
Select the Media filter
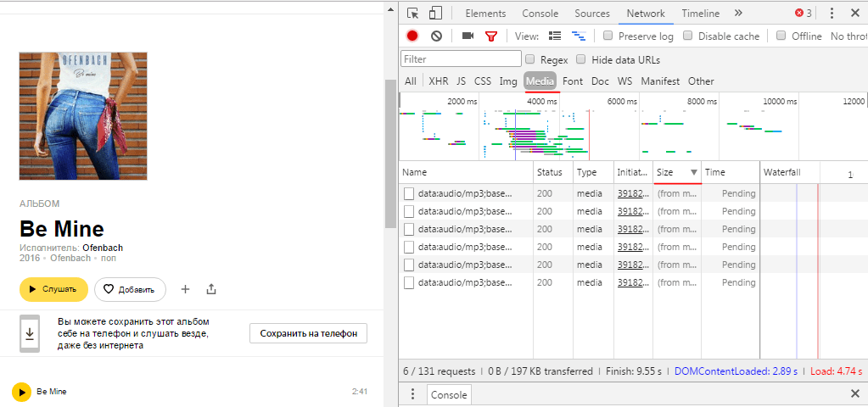[x=540, y=81]
